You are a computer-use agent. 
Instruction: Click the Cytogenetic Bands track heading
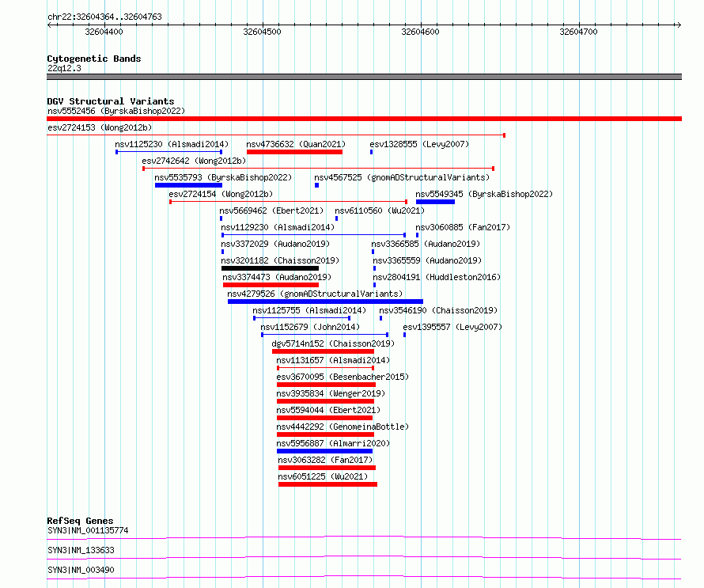click(94, 59)
